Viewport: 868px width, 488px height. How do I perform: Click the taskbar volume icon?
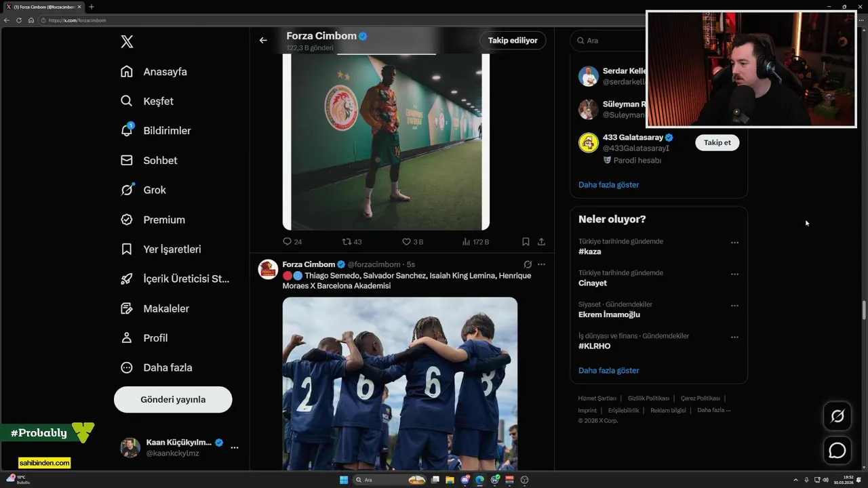[825, 480]
